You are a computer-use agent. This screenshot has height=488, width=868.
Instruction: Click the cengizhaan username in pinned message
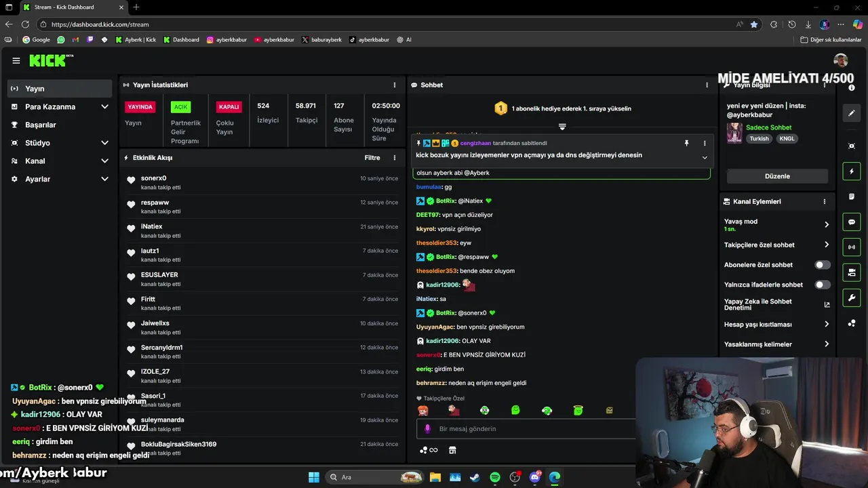(474, 143)
